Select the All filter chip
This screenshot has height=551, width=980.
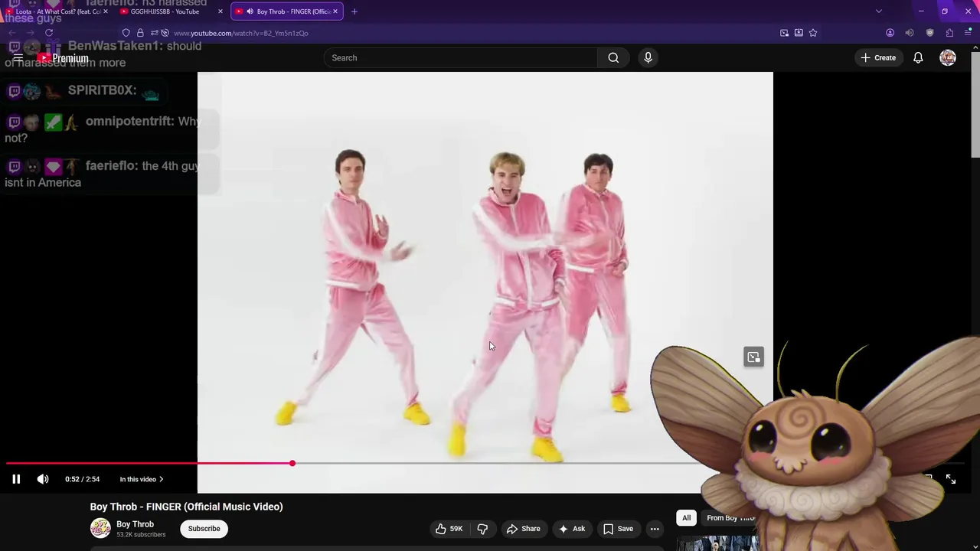pyautogui.click(x=686, y=518)
